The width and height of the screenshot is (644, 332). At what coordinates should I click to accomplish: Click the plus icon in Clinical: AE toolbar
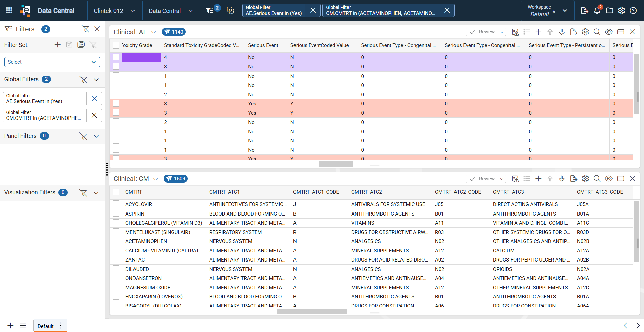[x=538, y=32]
